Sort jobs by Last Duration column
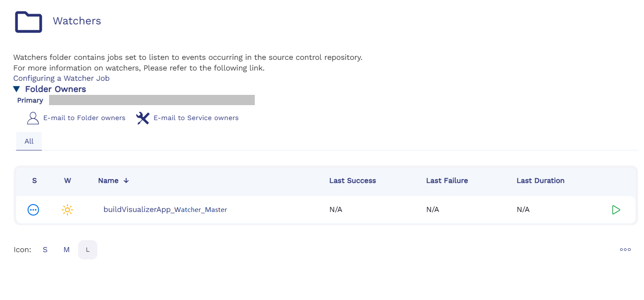The height and width of the screenshot is (300, 644). pos(540,181)
